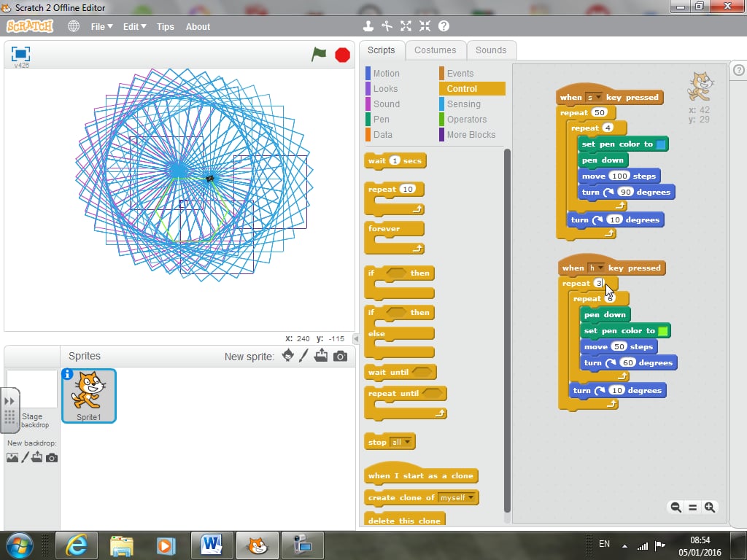Select the Looks block category
Screen dimensions: 747x560
(385, 88)
